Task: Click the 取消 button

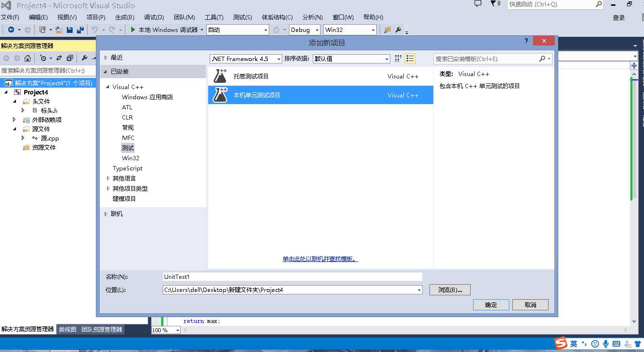Action: (x=530, y=305)
